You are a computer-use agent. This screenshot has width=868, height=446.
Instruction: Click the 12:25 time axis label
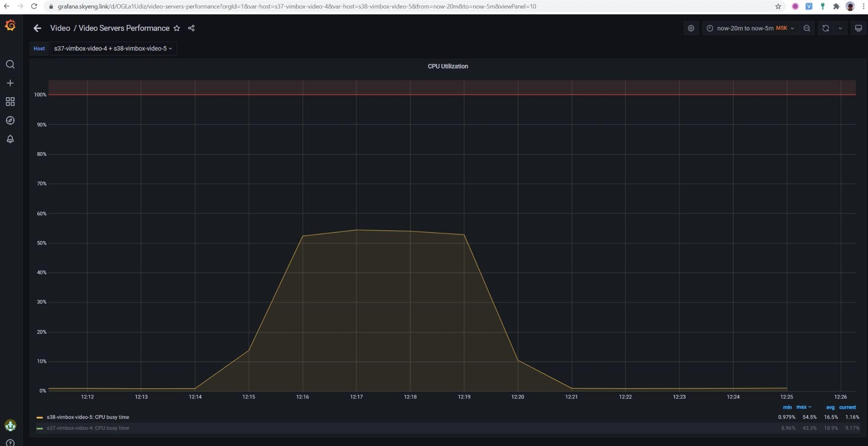coord(786,397)
